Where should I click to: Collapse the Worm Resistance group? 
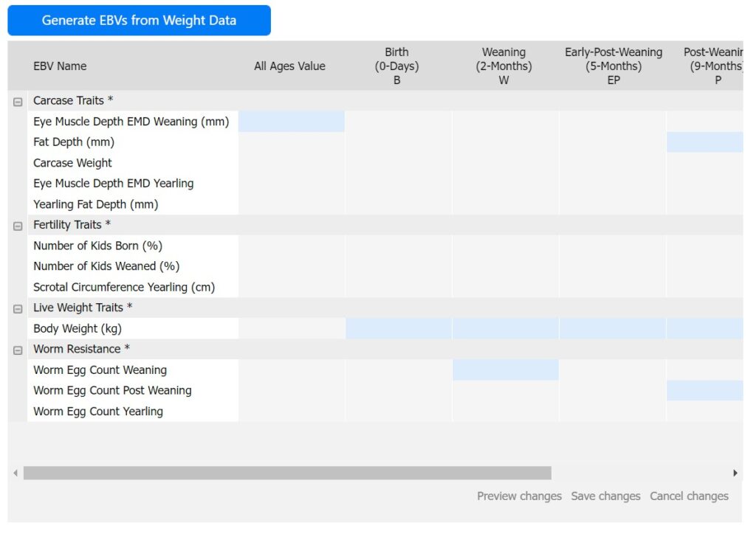(18, 350)
